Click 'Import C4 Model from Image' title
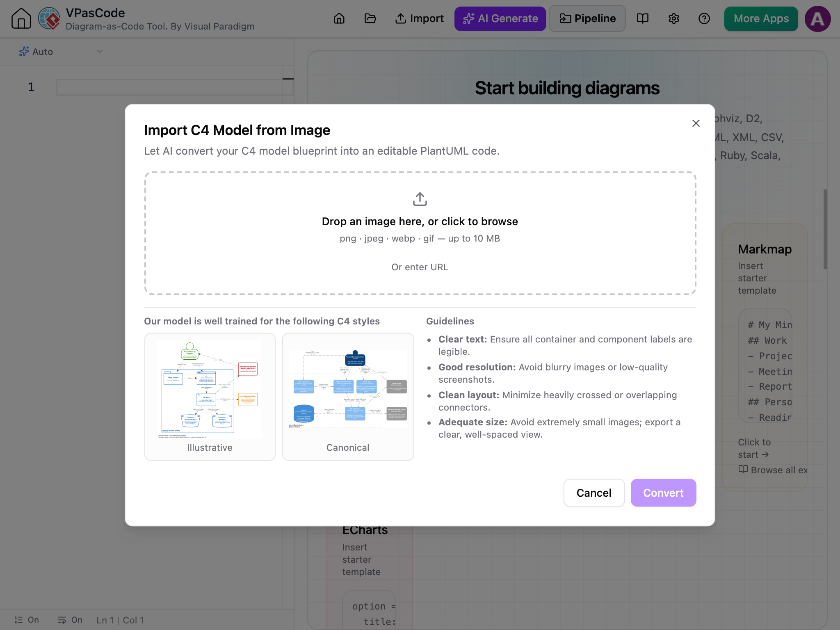840x630 pixels. coord(237,130)
